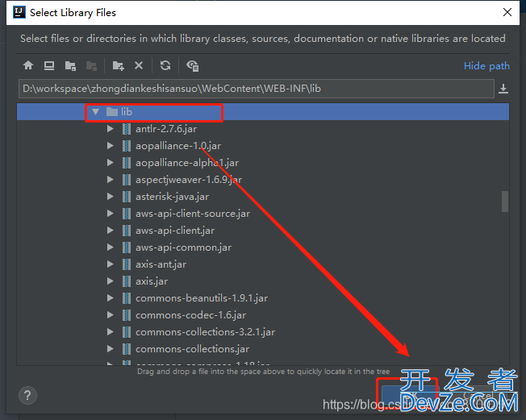This screenshot has width=526, height=420.
Task: Select aspectjweaver-1.6.9.jar file
Action: [x=189, y=180]
